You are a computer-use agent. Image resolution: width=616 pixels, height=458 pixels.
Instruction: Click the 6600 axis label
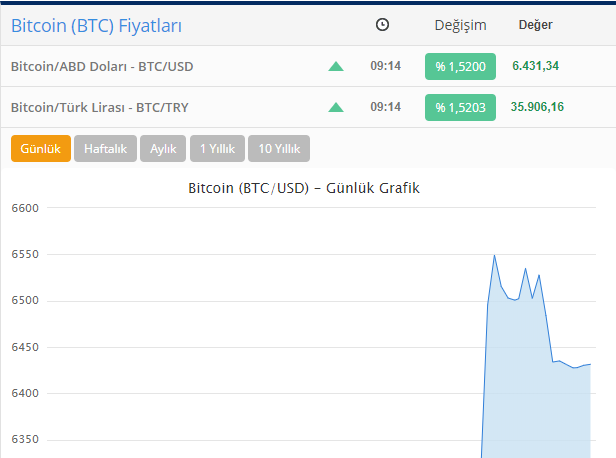(x=25, y=208)
